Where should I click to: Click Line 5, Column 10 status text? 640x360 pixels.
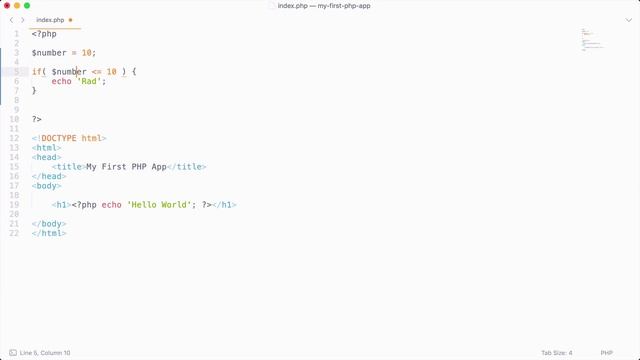click(45, 353)
